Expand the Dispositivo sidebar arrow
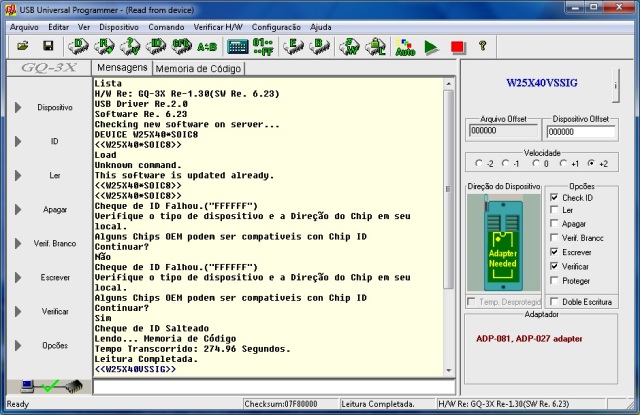This screenshot has width=640, height=415. [18, 108]
